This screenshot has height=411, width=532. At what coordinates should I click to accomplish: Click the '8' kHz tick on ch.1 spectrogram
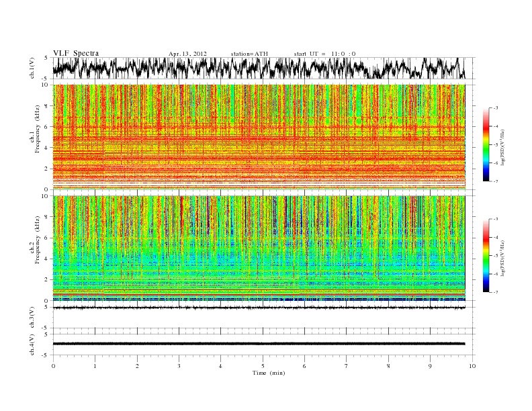point(47,106)
